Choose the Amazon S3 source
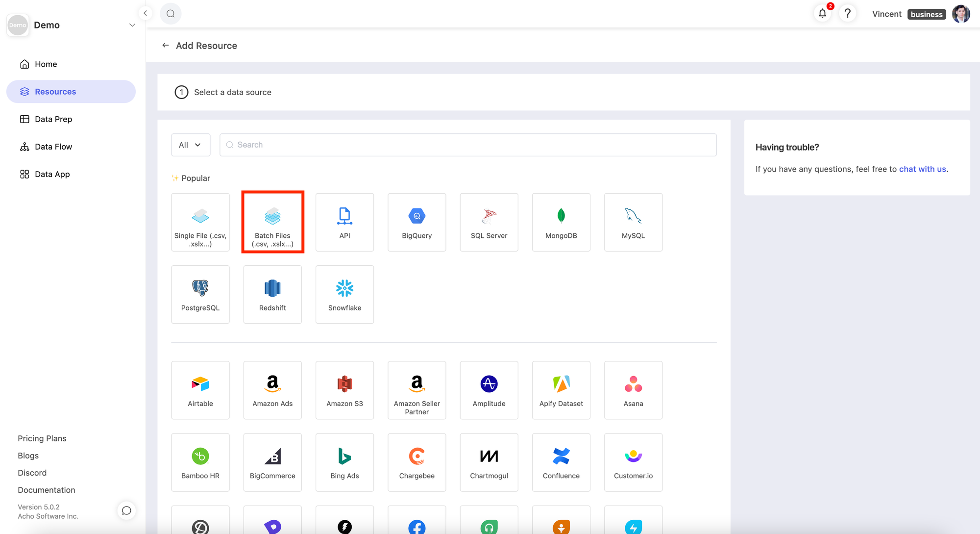The height and width of the screenshot is (534, 980). point(344,390)
